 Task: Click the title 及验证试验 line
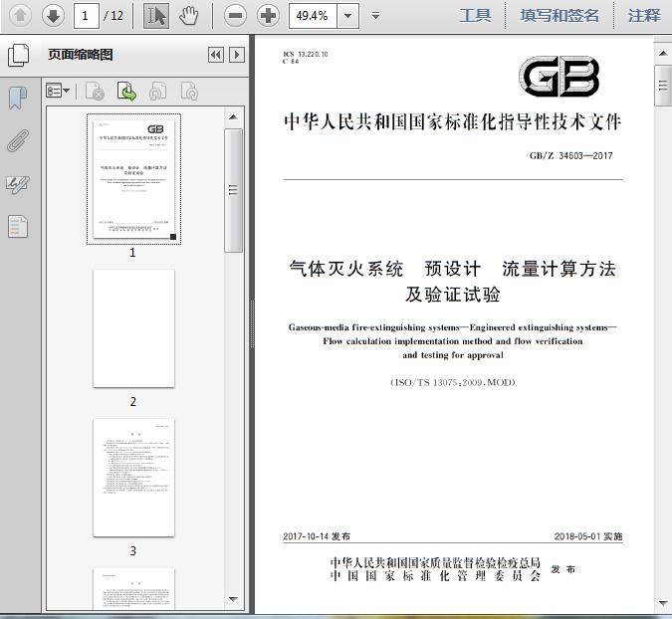pos(453,295)
